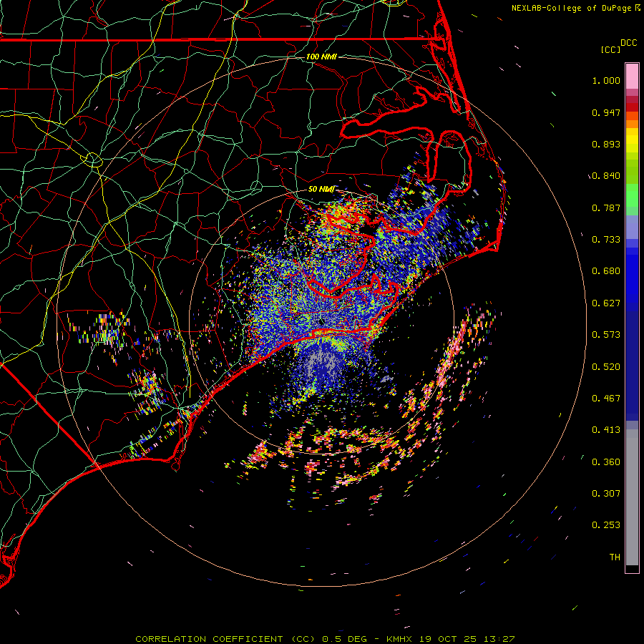Select the 0.467 scale value
This screenshot has width=644, height=644.
[x=606, y=399]
